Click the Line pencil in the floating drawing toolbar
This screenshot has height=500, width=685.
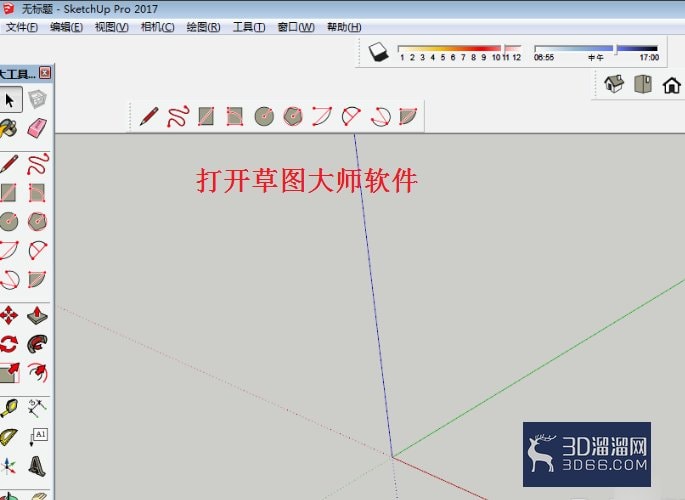point(149,116)
